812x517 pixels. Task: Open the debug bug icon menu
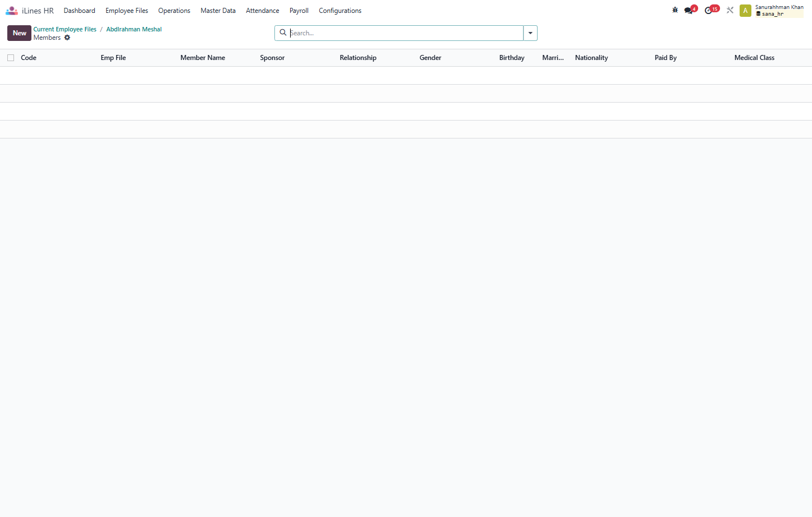675,10
